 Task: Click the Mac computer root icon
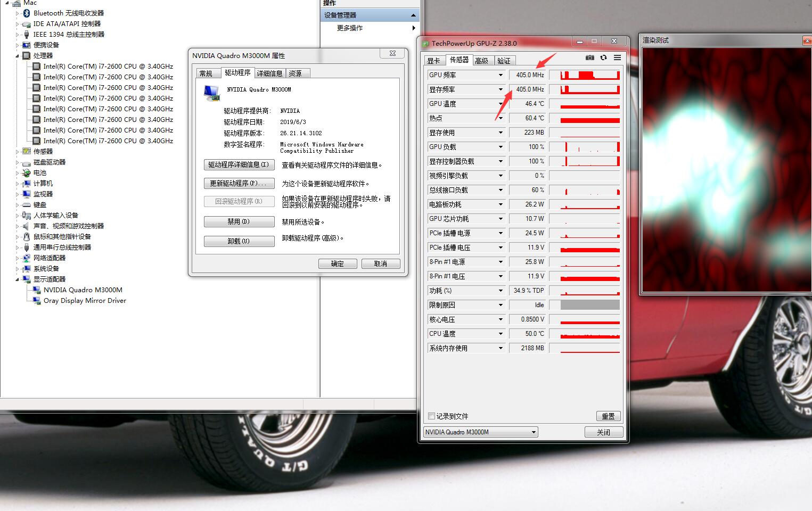[x=16, y=3]
